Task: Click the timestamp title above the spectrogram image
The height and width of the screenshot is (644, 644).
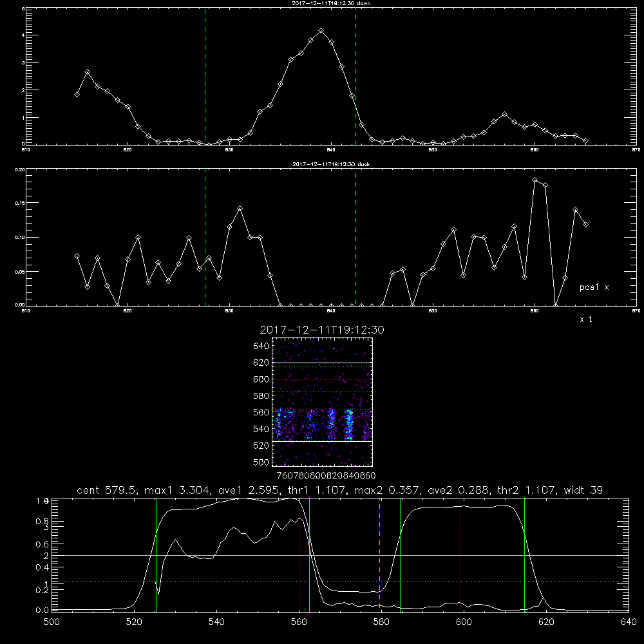Action: point(322,330)
